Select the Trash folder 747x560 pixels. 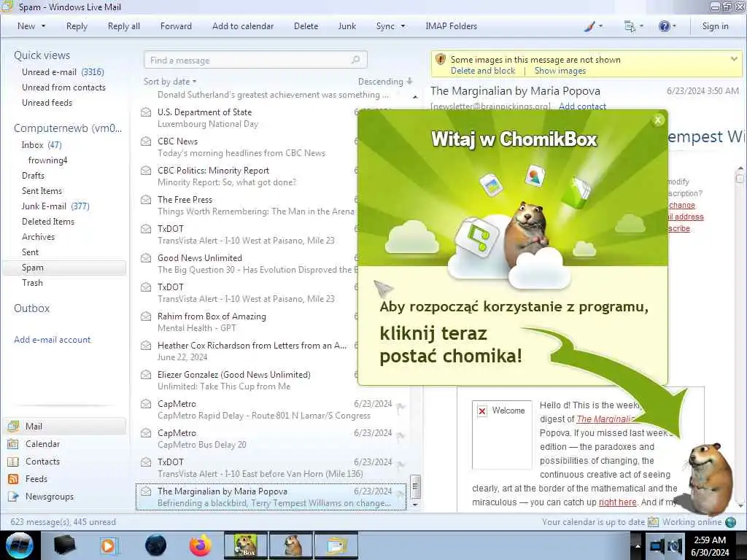[32, 283]
